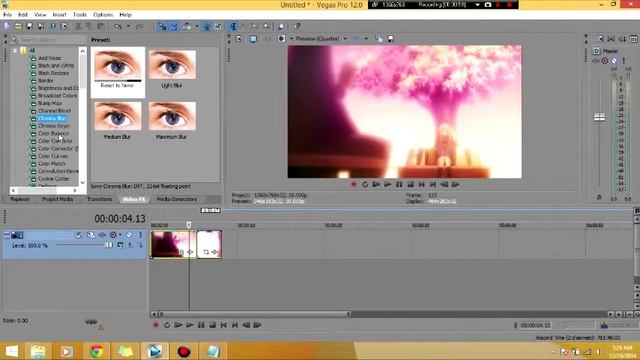The height and width of the screenshot is (360, 640).
Task: Click the Open project folder icon
Action: [18, 27]
